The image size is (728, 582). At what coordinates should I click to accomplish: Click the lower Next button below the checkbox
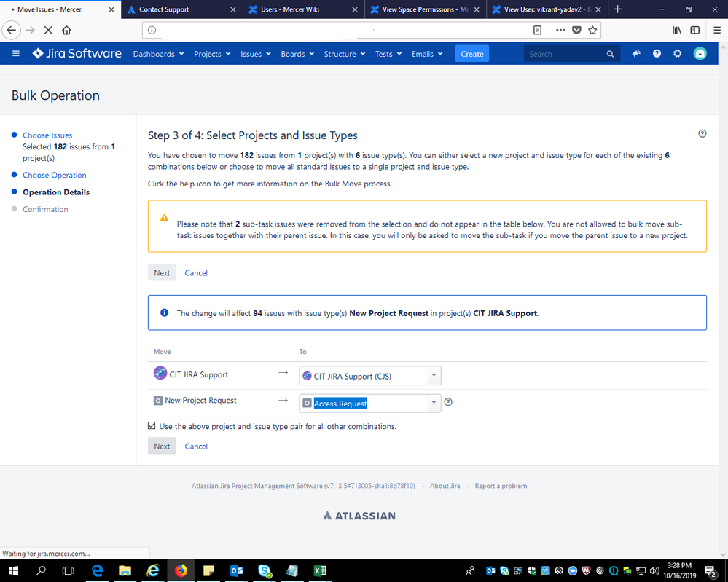(x=162, y=446)
